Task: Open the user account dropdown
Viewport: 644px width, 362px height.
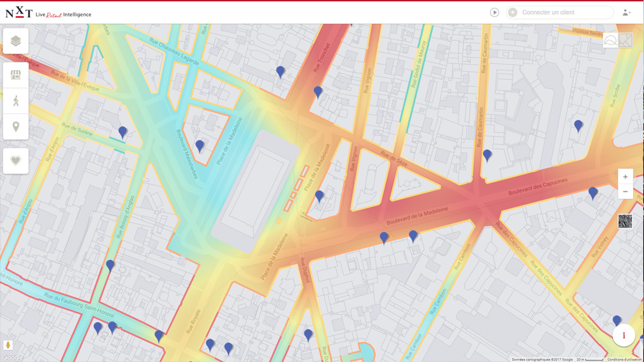Action: pyautogui.click(x=626, y=12)
